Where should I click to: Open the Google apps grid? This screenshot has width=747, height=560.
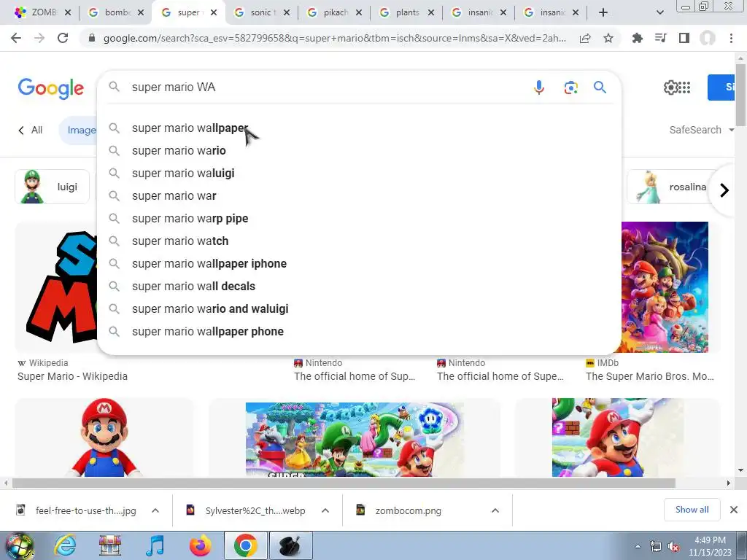(685, 87)
